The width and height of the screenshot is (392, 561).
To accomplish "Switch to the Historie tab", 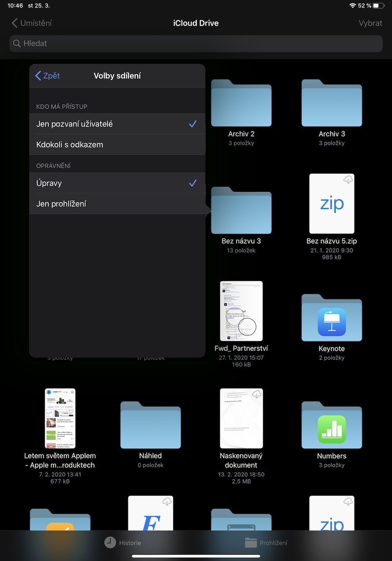I will tap(123, 543).
